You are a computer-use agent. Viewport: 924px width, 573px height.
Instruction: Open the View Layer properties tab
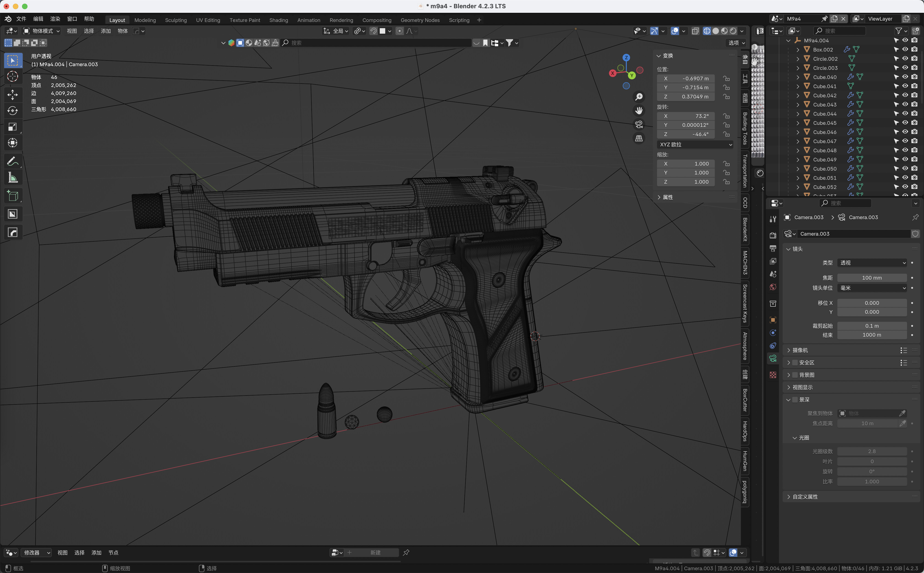(x=773, y=261)
